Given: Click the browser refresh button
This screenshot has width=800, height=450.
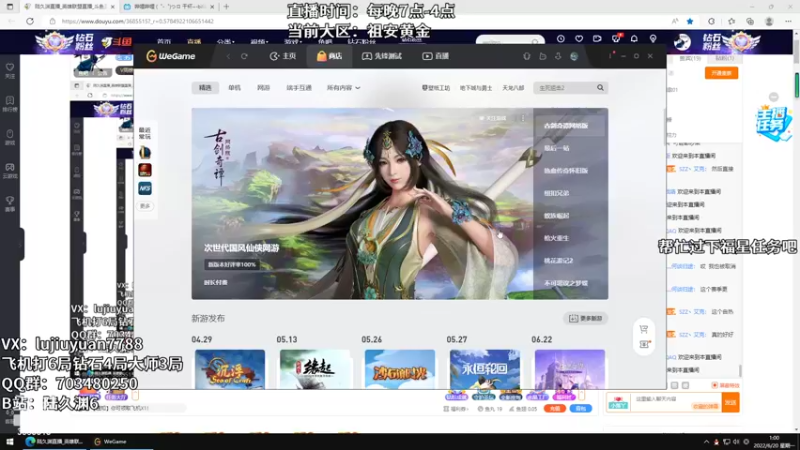Looking at the screenshot, I should click(30, 21).
